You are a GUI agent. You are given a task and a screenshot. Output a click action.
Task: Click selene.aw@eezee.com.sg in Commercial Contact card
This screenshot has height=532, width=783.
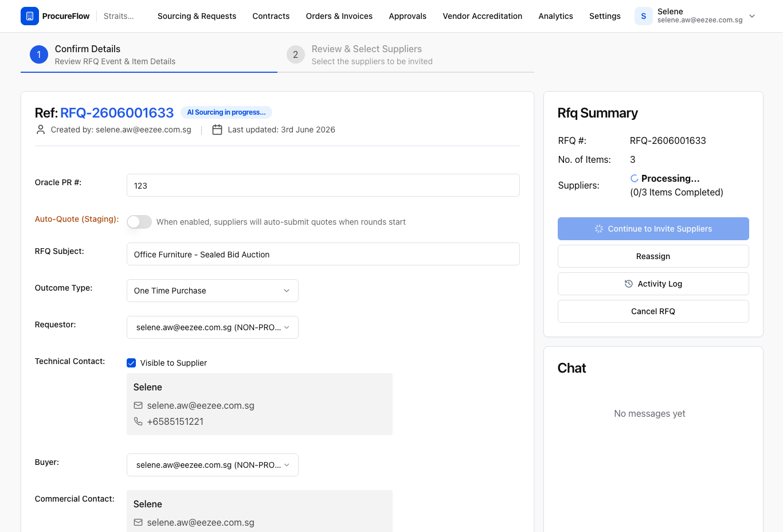[x=201, y=522]
